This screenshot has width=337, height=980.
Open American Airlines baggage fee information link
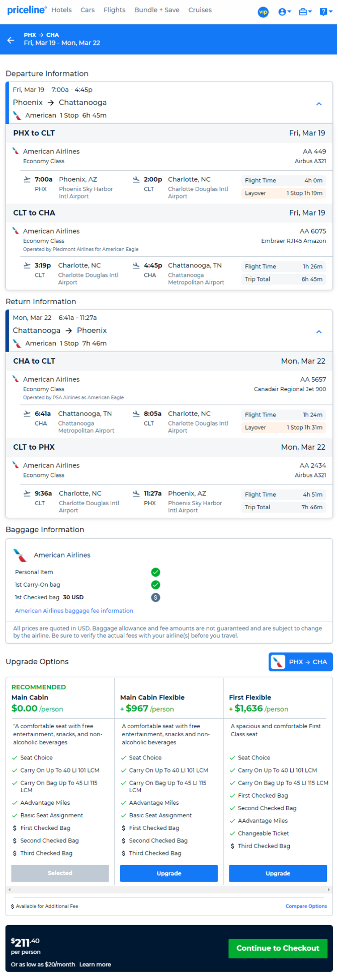(x=74, y=611)
